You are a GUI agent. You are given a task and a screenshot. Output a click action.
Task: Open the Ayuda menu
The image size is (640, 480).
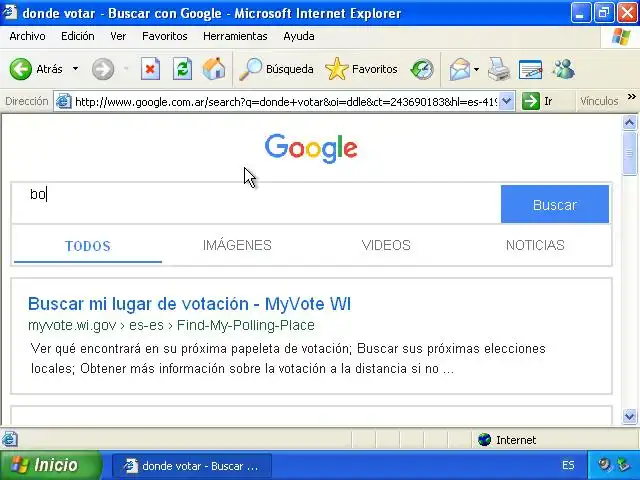[x=299, y=36]
